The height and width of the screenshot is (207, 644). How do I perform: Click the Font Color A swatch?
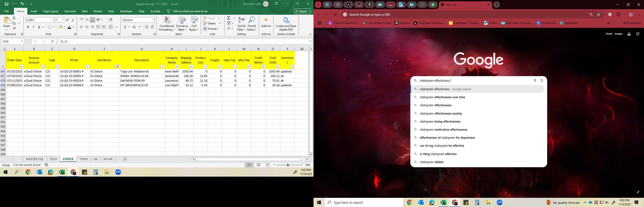coord(69,27)
